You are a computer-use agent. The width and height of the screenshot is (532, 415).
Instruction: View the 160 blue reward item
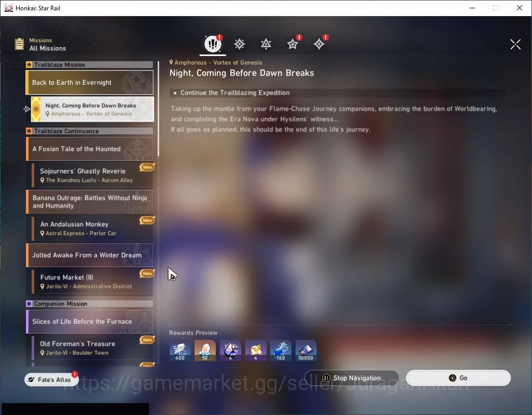tap(281, 351)
